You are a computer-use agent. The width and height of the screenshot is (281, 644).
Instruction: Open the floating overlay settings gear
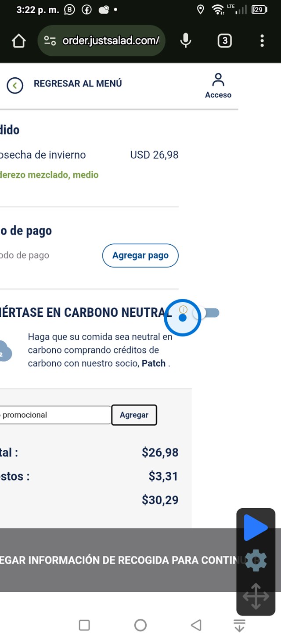click(x=256, y=561)
